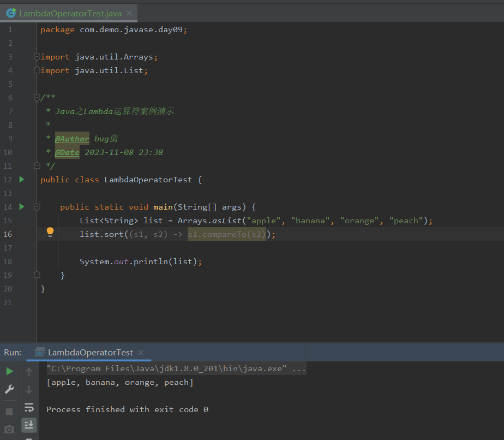The width and height of the screenshot is (504, 440).
Task: Select the LambdaOperatorTest.java editor tab
Action: (x=69, y=13)
